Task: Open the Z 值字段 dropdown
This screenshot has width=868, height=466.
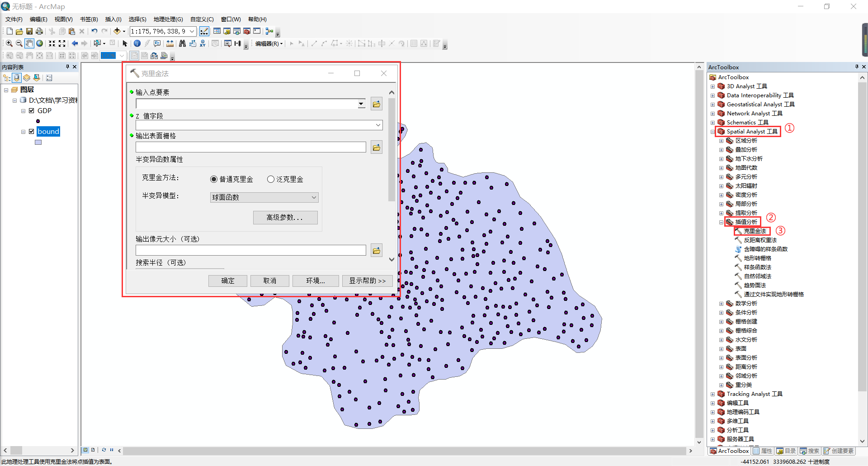Action: [x=378, y=125]
